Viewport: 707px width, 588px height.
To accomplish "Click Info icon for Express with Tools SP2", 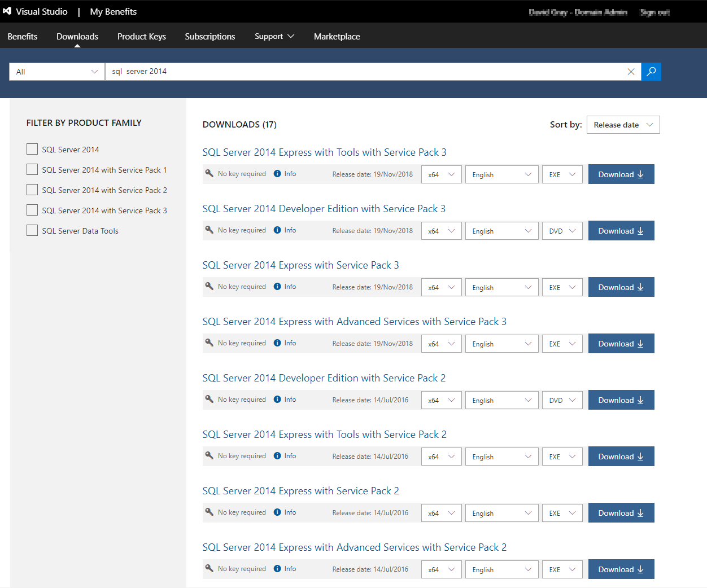I will click(277, 456).
